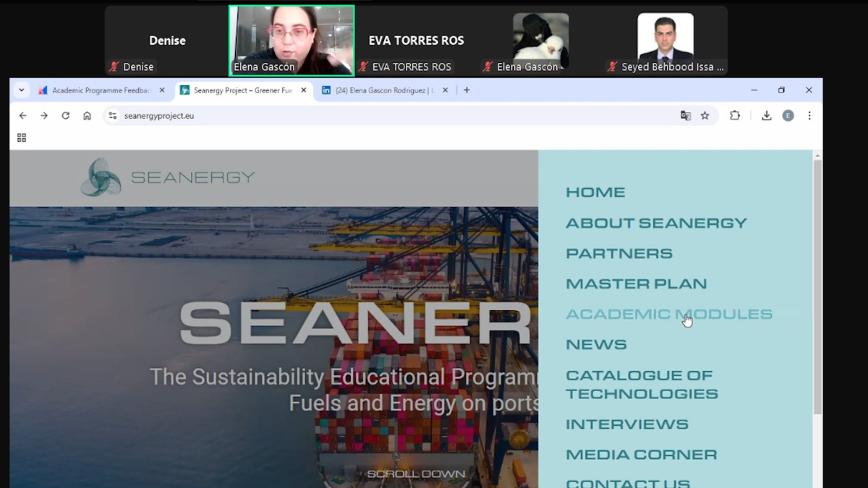Click inside the address bar
The width and height of the screenshot is (868, 488).
pyautogui.click(x=289, y=115)
